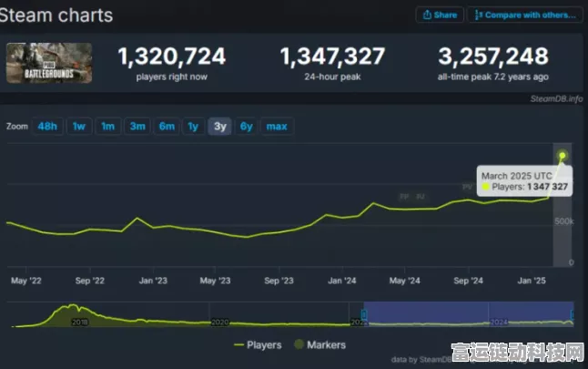This screenshot has height=369, width=588.
Task: Click the Jan '23 axis label
Action: [x=153, y=281]
